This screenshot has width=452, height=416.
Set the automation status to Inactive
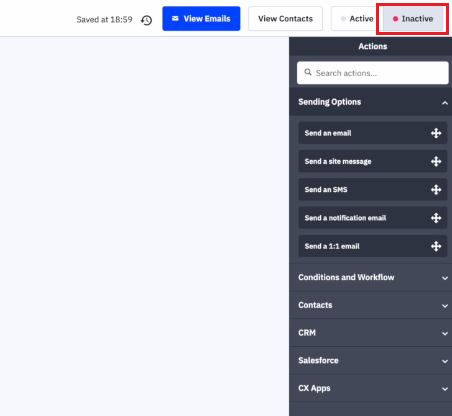pos(413,19)
